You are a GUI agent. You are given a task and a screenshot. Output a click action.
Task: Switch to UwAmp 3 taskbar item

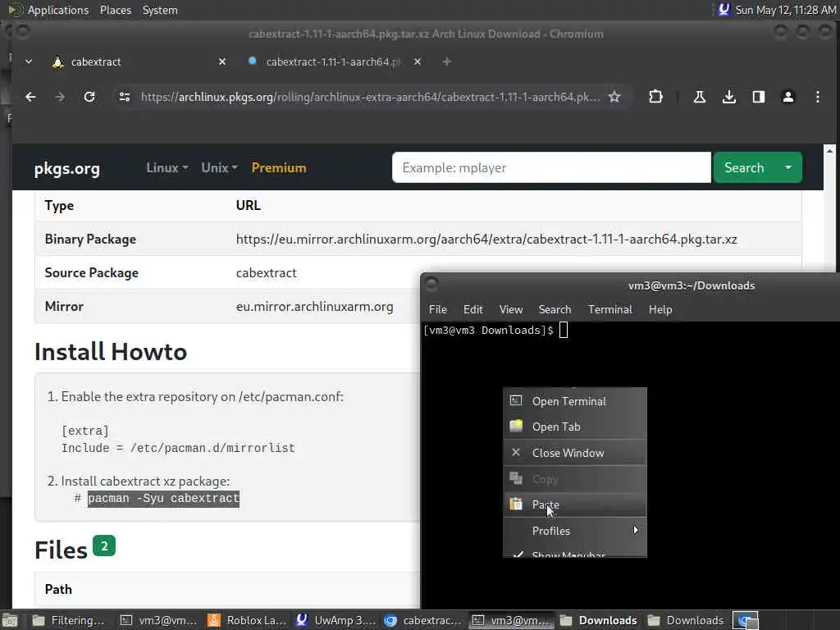(x=336, y=621)
